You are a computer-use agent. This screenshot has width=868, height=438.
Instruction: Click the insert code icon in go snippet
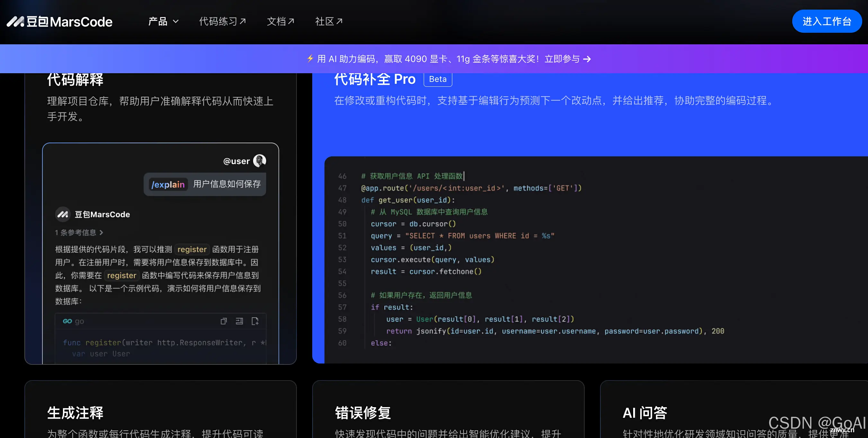point(239,321)
